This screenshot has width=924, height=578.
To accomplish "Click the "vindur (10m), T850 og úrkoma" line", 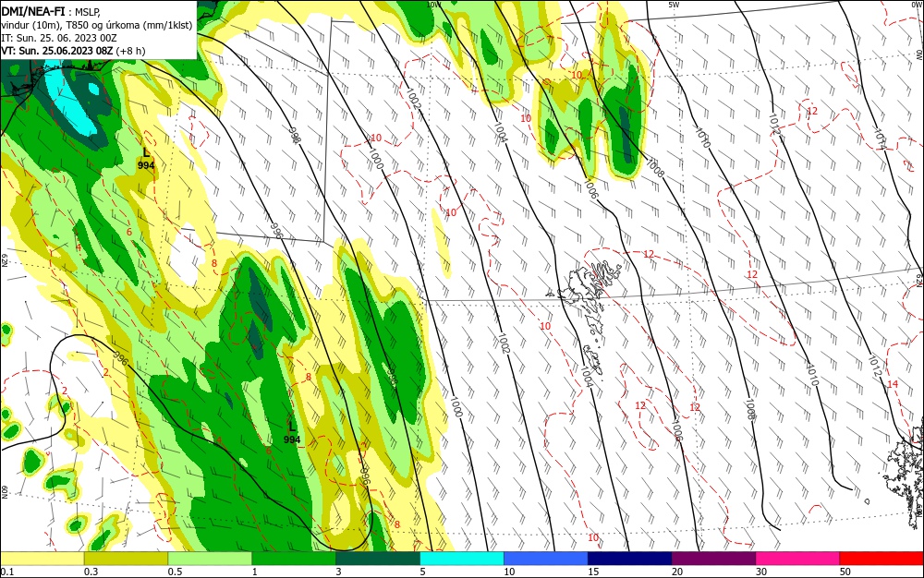I will (x=97, y=25).
